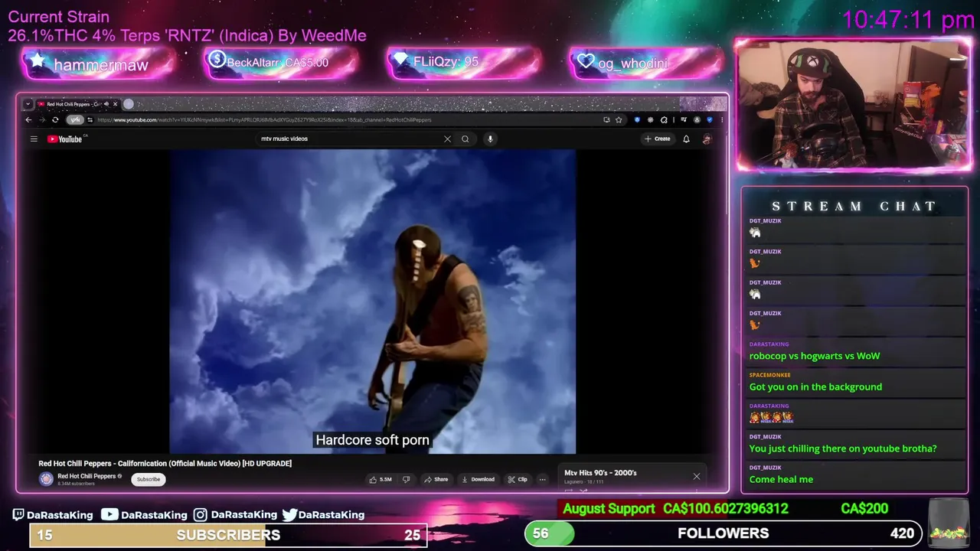
Task: Click the tip jar icon at bottom right
Action: point(947,523)
